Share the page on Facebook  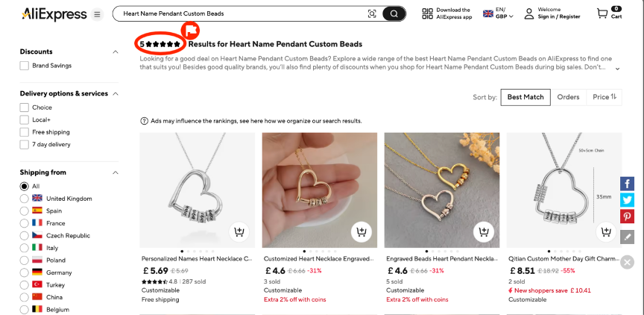pyautogui.click(x=628, y=184)
